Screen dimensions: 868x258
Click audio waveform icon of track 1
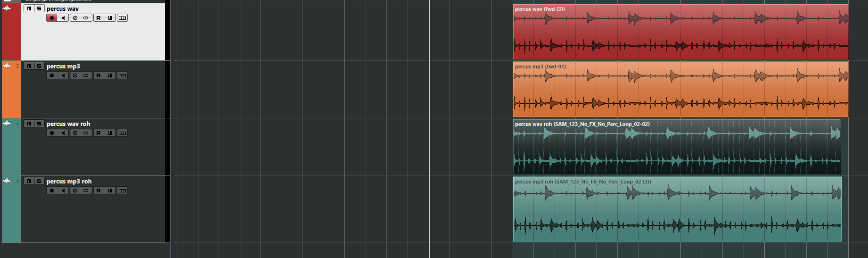tap(7, 8)
